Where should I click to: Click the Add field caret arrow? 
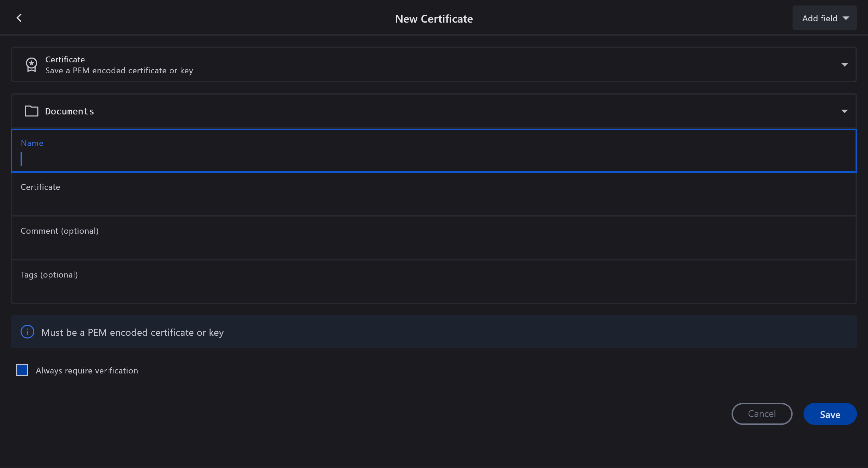click(846, 18)
